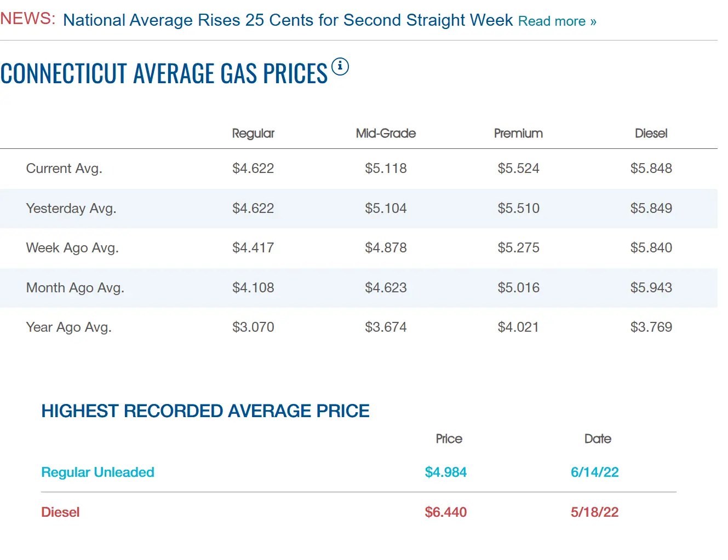The height and width of the screenshot is (560, 728).
Task: Select the Diesel column header
Action: coord(651,134)
